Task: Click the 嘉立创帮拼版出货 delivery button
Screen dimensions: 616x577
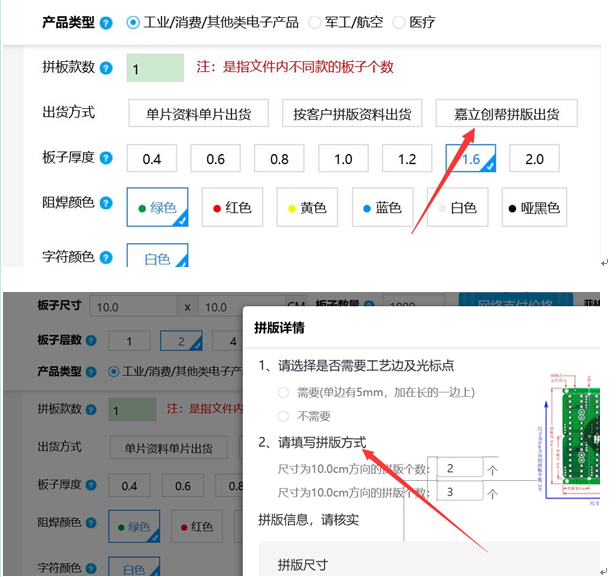Action: point(507,113)
